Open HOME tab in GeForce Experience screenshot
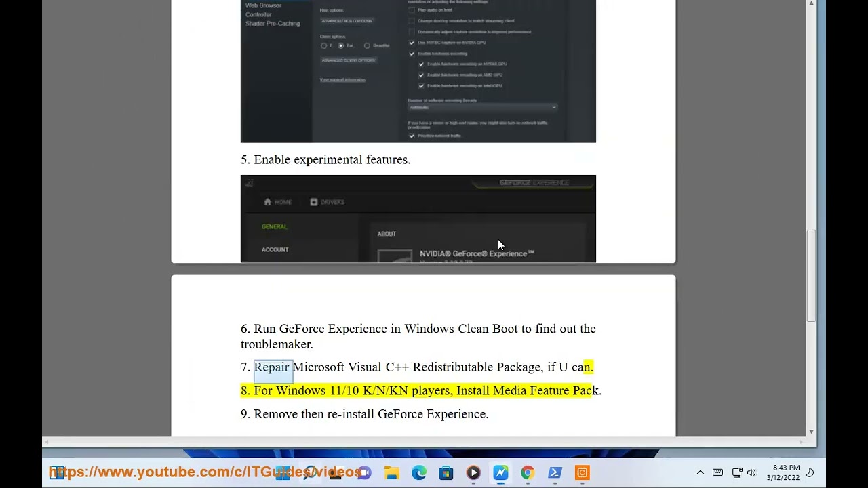The image size is (868, 488). tap(277, 202)
